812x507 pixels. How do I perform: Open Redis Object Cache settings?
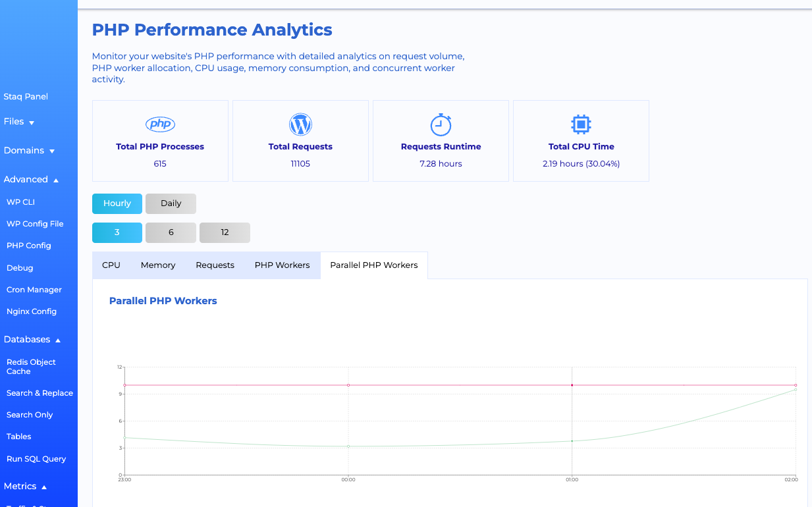[30, 366]
